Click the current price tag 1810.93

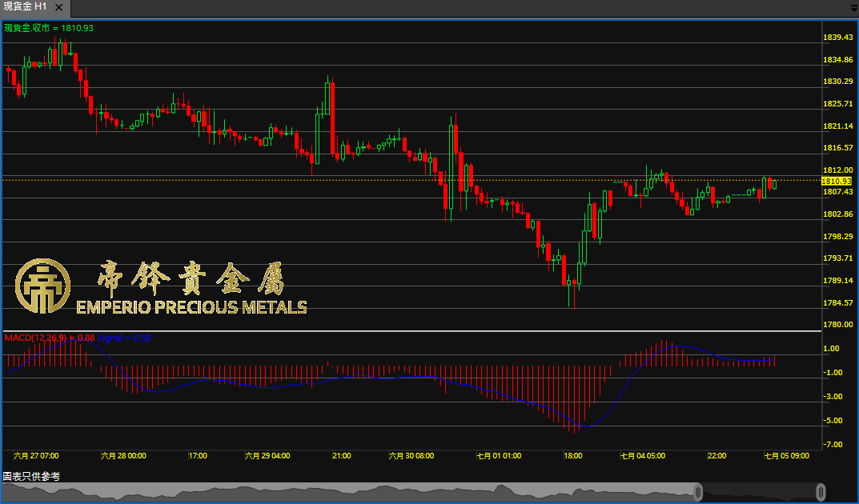(836, 181)
